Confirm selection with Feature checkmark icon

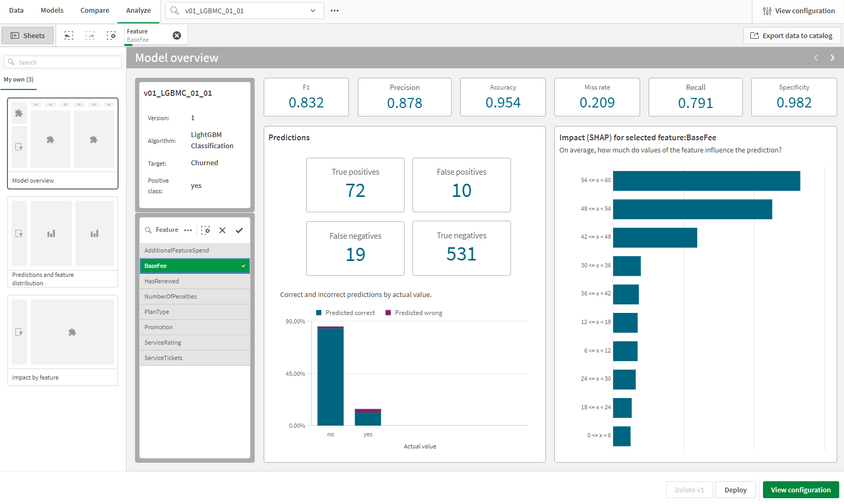click(239, 230)
